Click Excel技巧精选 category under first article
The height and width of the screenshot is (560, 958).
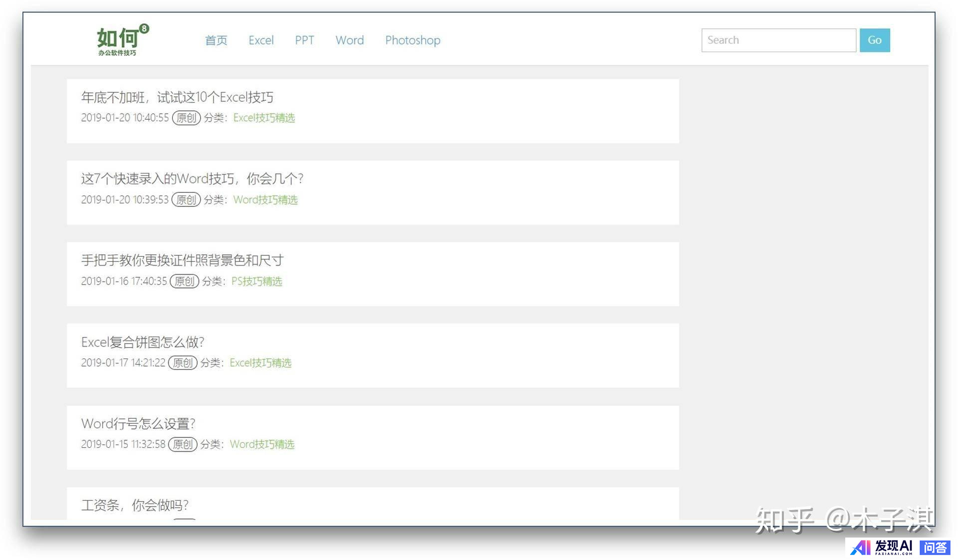click(264, 118)
